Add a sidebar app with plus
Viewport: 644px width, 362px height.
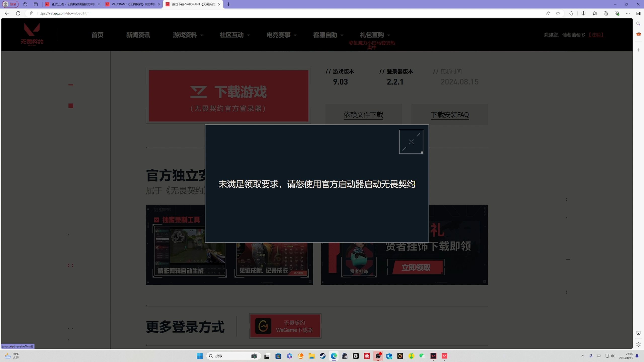click(x=638, y=50)
